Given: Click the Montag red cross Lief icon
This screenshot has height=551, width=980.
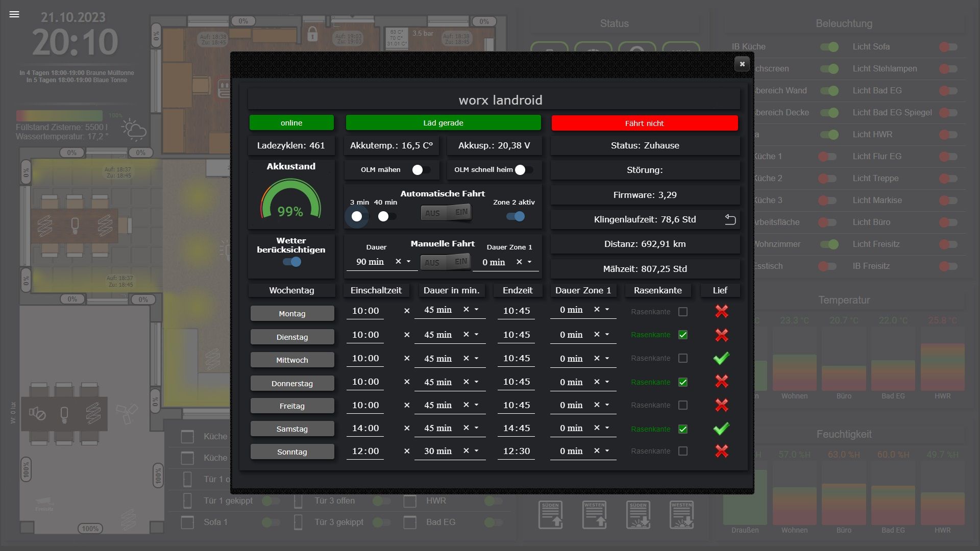Looking at the screenshot, I should (721, 311).
